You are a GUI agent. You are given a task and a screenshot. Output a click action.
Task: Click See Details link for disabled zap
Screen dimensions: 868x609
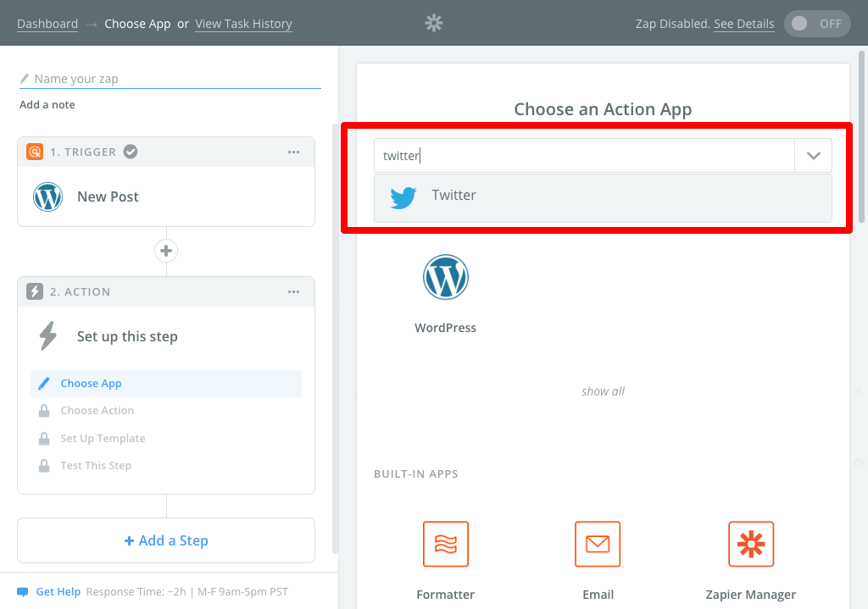tap(744, 24)
